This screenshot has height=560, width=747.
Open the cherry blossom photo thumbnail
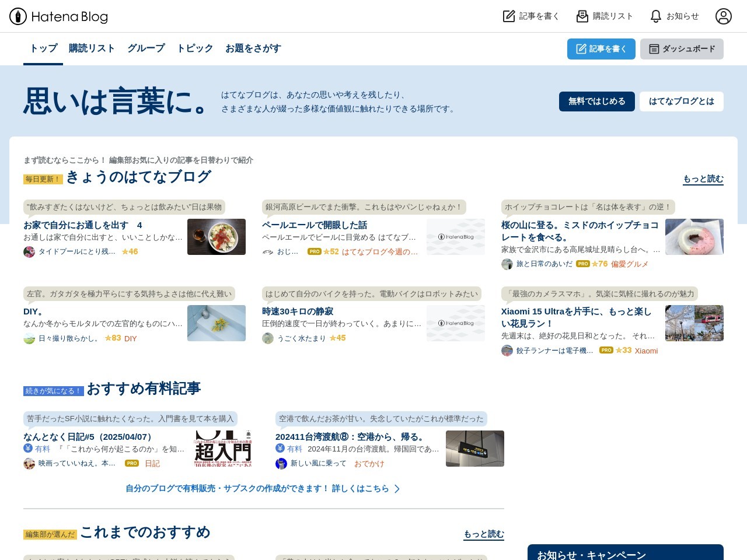(694, 323)
